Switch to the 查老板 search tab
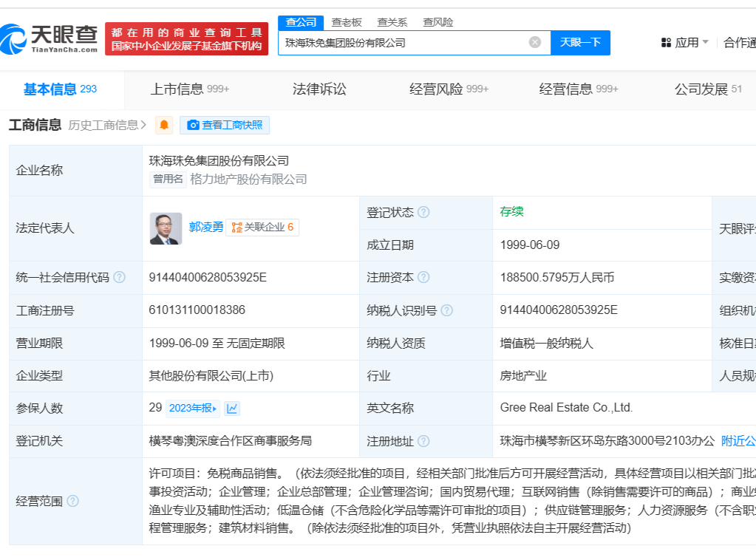Image resolution: width=756 pixels, height=560 pixels. click(347, 22)
